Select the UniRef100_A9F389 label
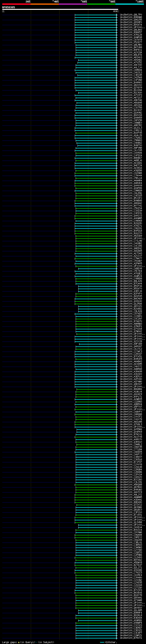Viewport: 146px width, 644px height. pyautogui.click(x=131, y=344)
